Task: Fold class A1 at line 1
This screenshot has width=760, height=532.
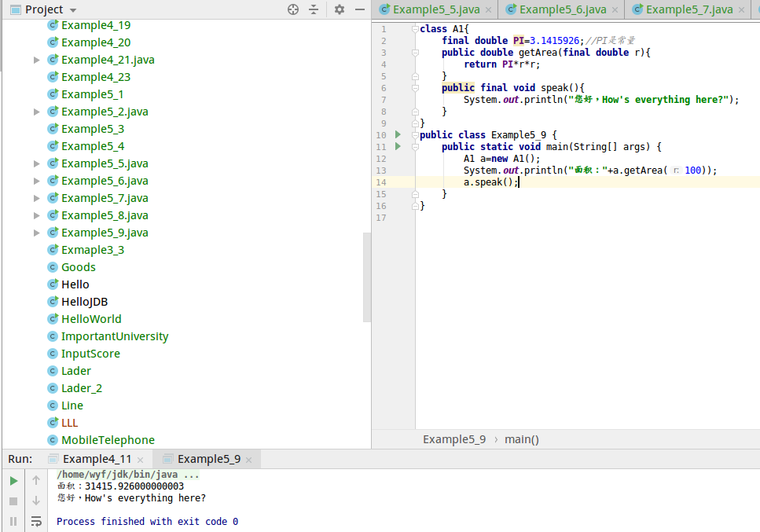Action: (x=416, y=29)
